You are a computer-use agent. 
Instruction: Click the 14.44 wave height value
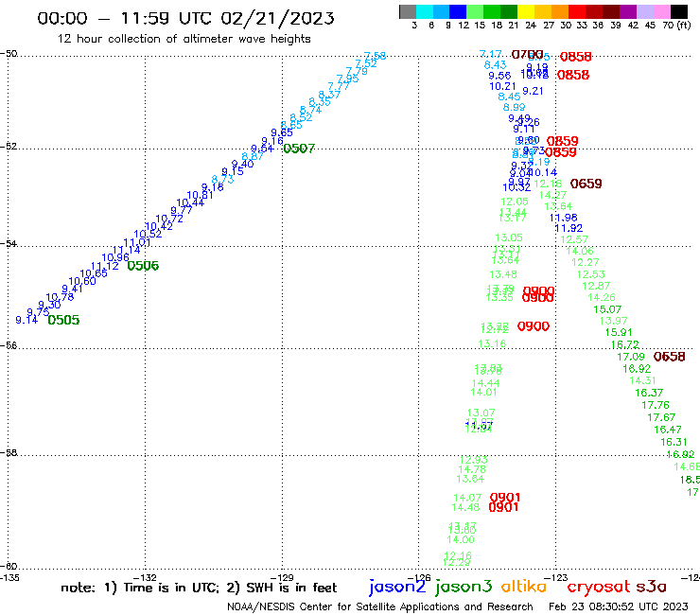485,383
